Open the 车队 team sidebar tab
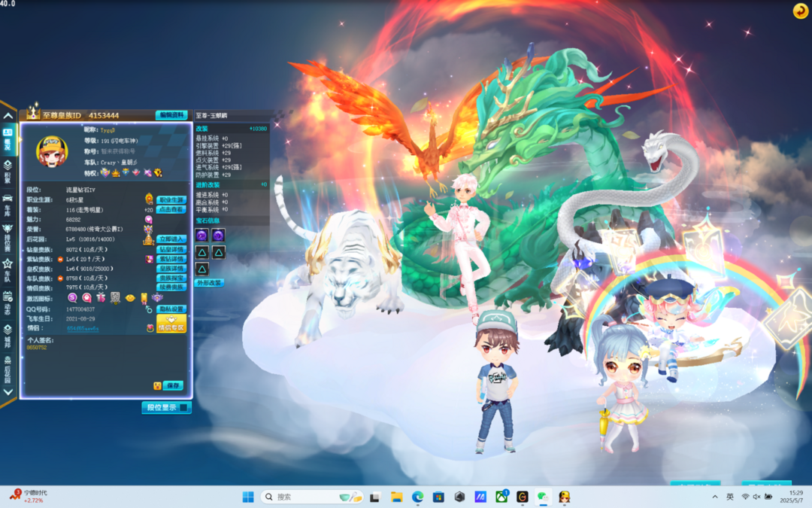 click(8, 269)
